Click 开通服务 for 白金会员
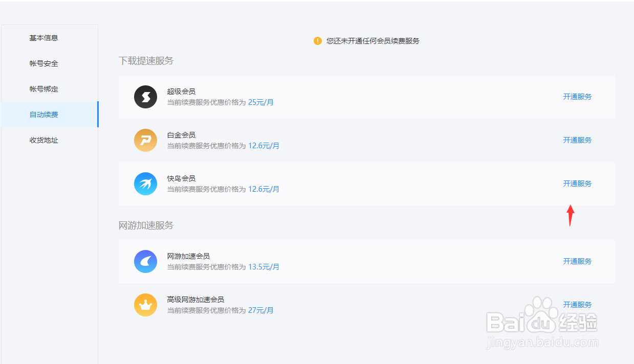Image resolution: width=634 pixels, height=364 pixels. click(577, 140)
